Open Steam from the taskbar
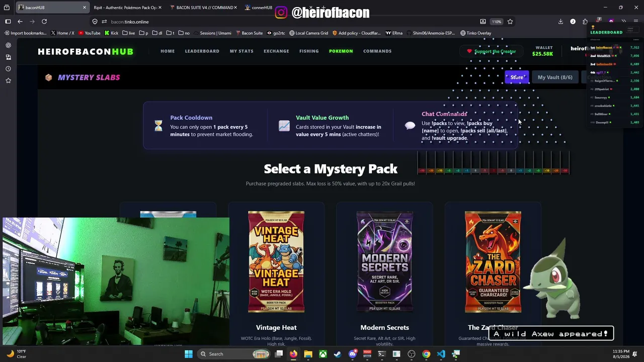This screenshot has height=362, width=644. 338,354
